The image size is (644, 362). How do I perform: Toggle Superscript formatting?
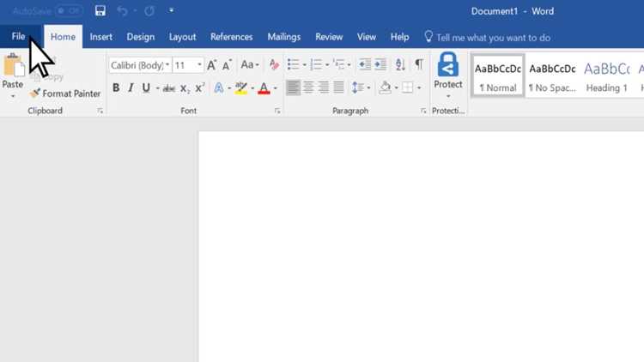coord(200,87)
